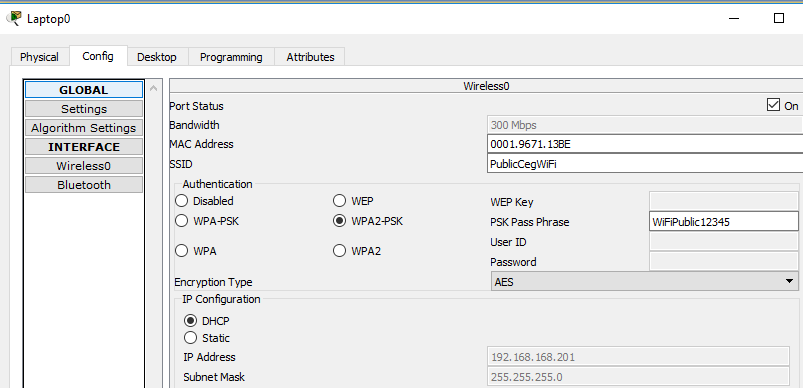Open global Settings in sidebar

(84, 109)
